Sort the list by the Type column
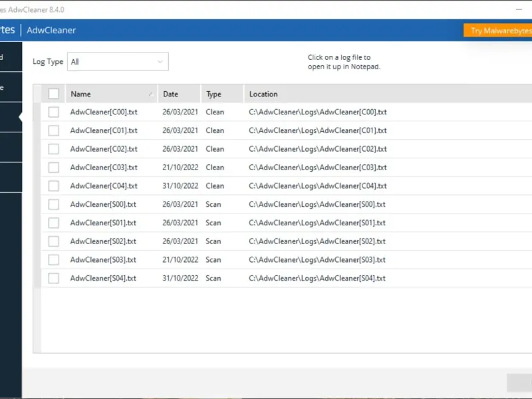The image size is (532, 399). click(x=222, y=94)
